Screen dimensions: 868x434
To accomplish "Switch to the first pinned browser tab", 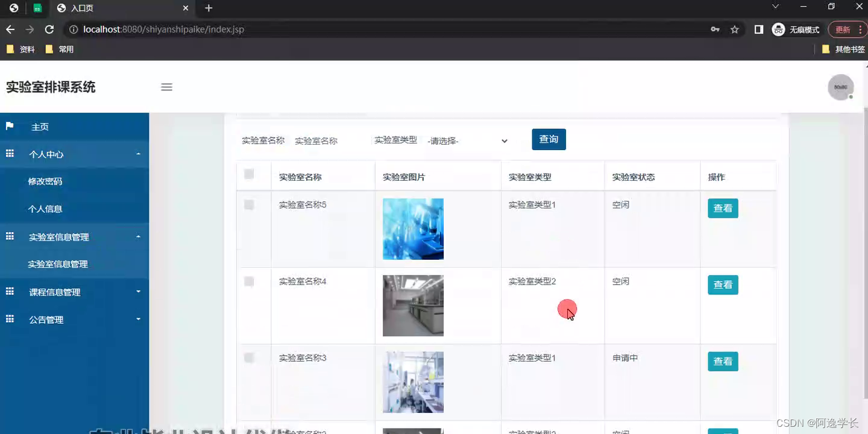I will coord(14,8).
